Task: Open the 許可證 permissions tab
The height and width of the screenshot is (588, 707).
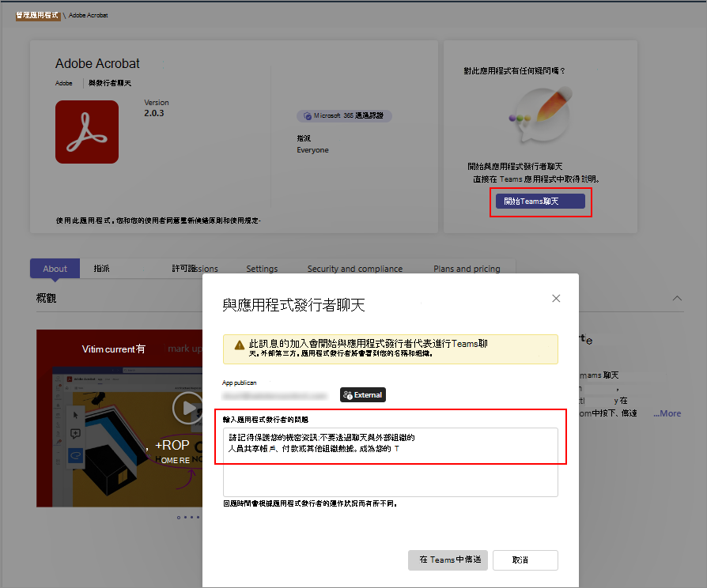Action: (x=195, y=269)
